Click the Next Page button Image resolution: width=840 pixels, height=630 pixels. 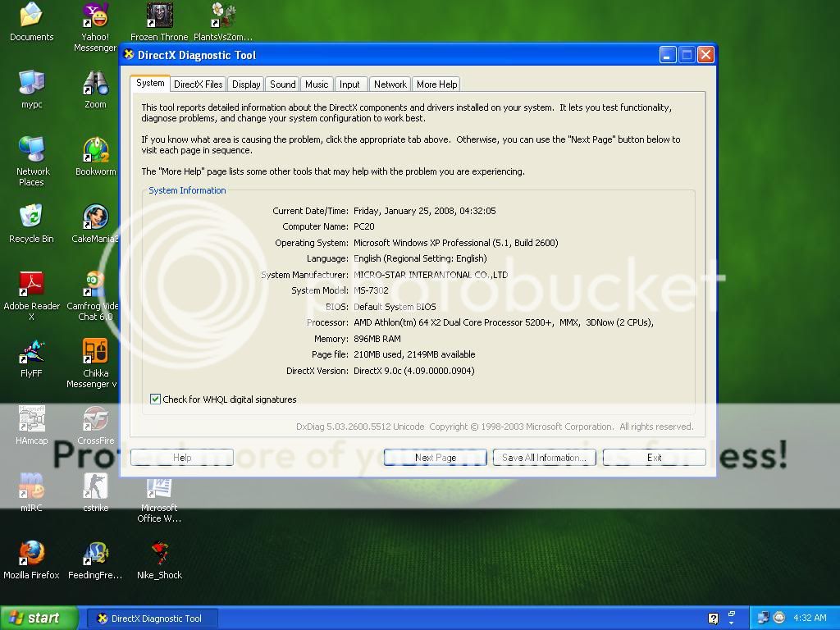click(436, 458)
